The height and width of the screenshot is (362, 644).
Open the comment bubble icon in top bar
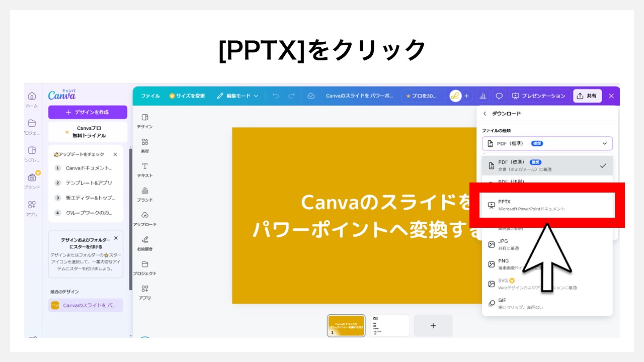coord(500,96)
